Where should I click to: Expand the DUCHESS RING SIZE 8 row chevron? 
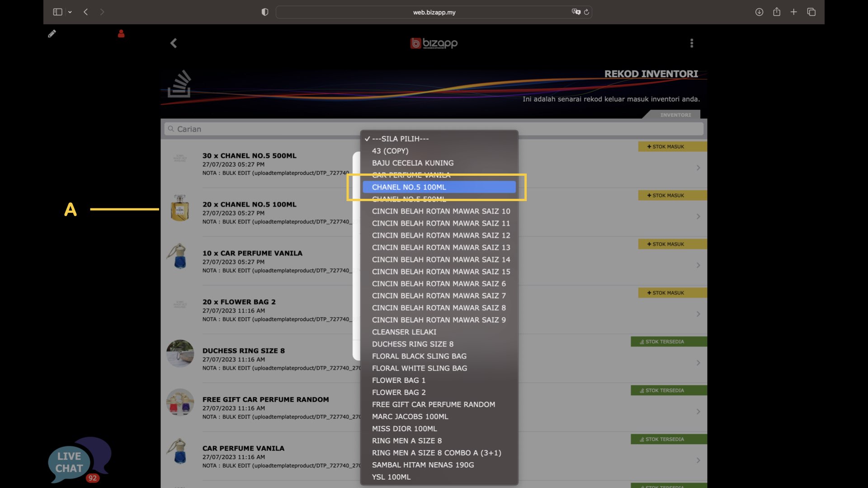[698, 363]
